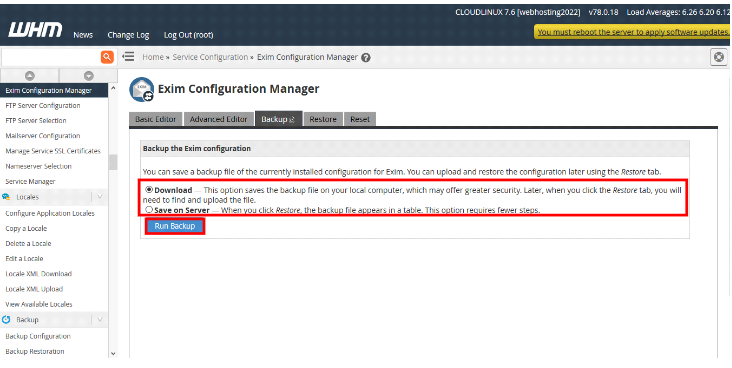Select the Download radio option
The image size is (732, 368).
pyautogui.click(x=149, y=190)
